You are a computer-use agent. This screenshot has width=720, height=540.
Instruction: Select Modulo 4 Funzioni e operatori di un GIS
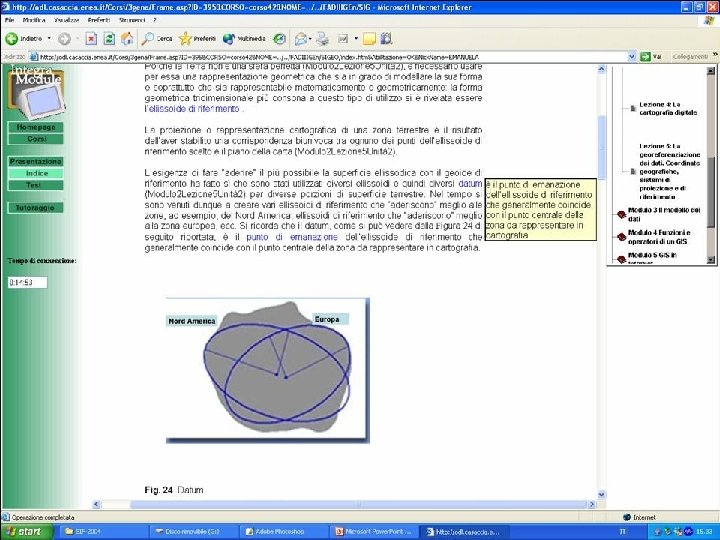659,237
